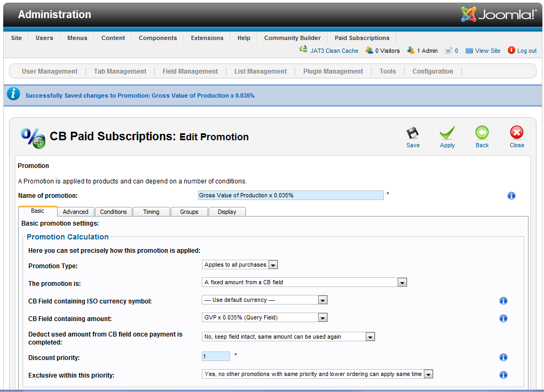Click the 'Promotion Calculation' fieldset heading
The height and width of the screenshot is (392, 544).
tap(68, 237)
